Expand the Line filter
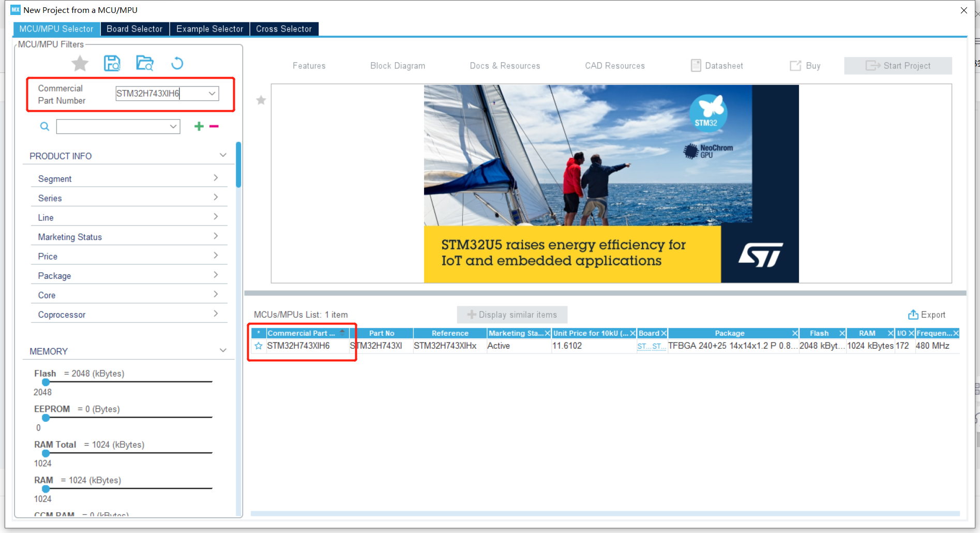 (216, 217)
